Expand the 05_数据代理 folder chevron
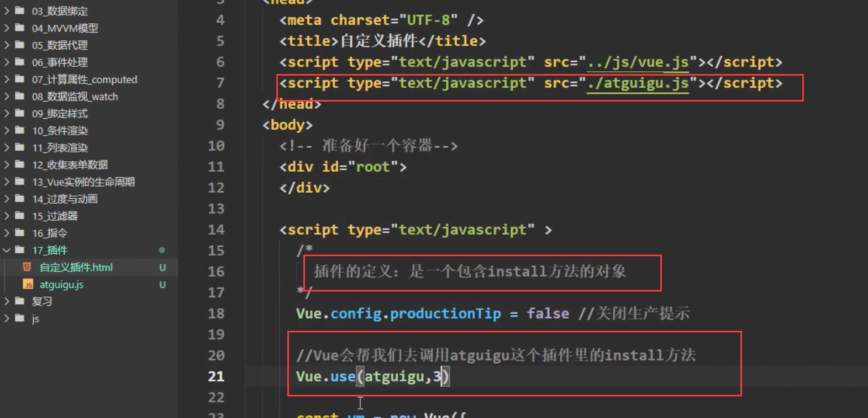This screenshot has height=418, width=868. [x=7, y=45]
